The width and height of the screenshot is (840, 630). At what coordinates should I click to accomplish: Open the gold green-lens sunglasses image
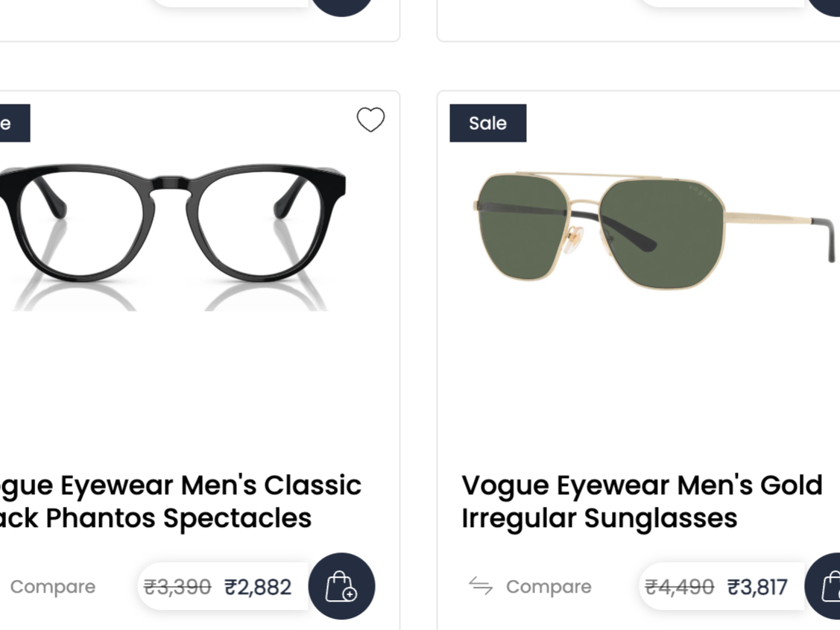[x=654, y=230]
